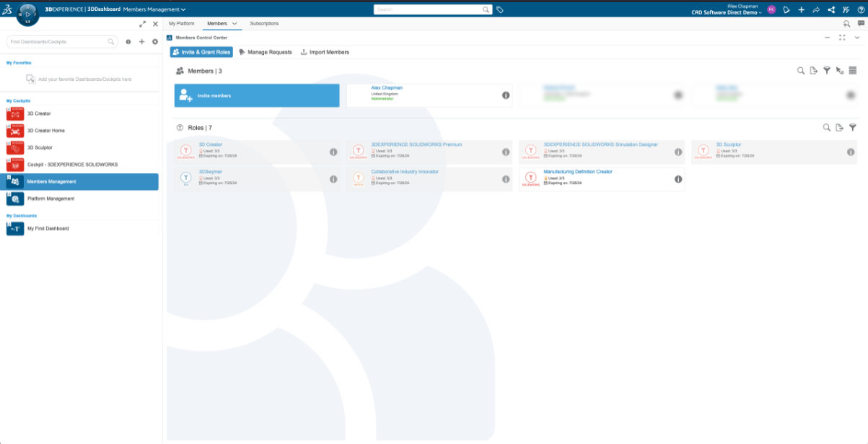Export the roles list

pos(839,128)
